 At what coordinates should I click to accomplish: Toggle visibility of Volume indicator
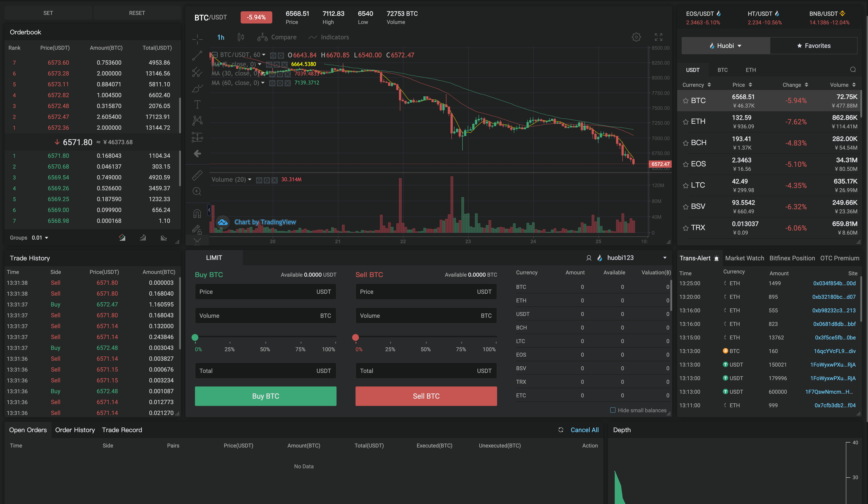pyautogui.click(x=259, y=180)
